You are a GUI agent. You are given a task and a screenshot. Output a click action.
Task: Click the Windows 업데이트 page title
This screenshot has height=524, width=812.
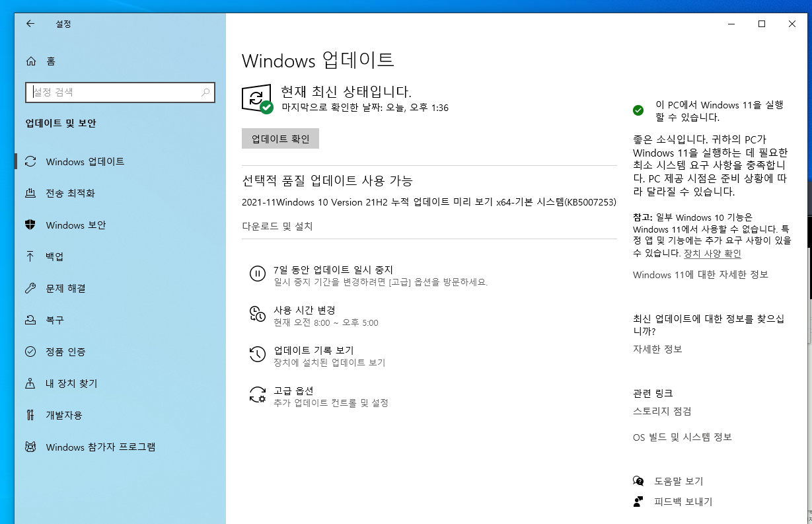pos(318,61)
